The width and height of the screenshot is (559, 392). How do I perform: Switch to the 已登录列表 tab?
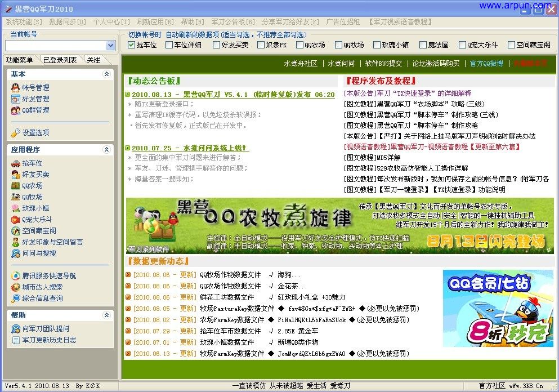60,60
